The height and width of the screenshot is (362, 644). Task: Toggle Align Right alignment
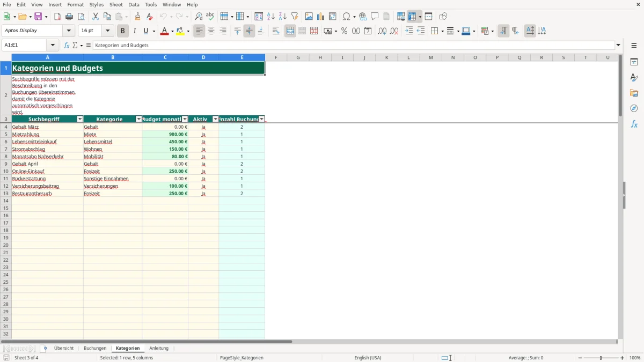(223, 31)
